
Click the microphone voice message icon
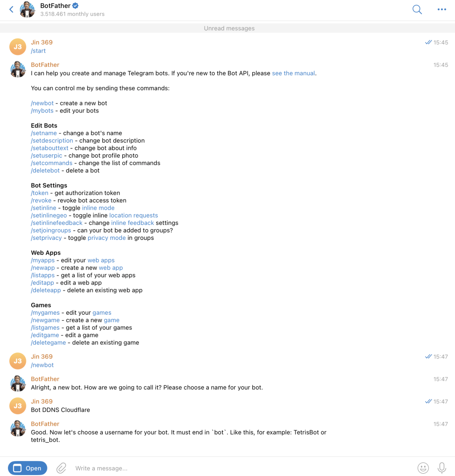[442, 468]
